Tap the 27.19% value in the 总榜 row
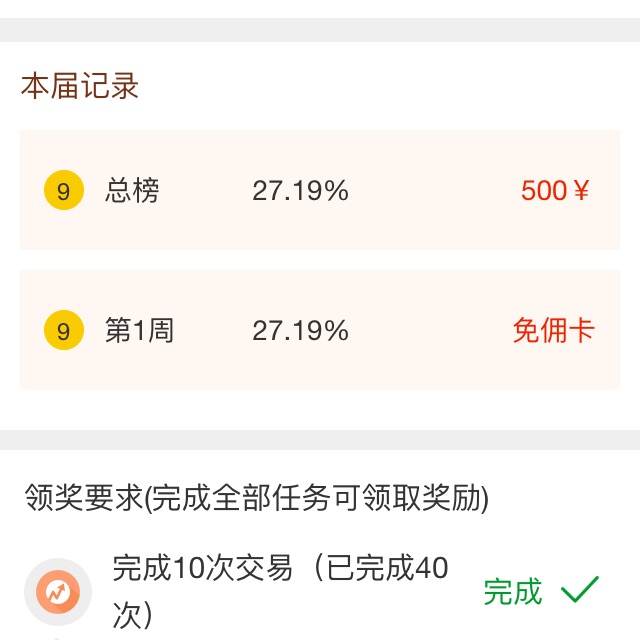Screen dimensions: 640x640 (x=300, y=191)
